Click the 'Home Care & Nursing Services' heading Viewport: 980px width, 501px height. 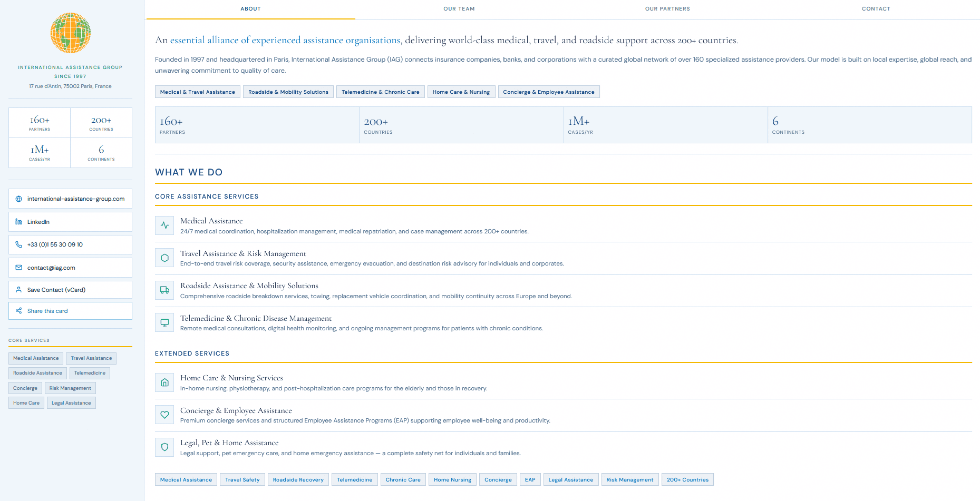tap(231, 378)
